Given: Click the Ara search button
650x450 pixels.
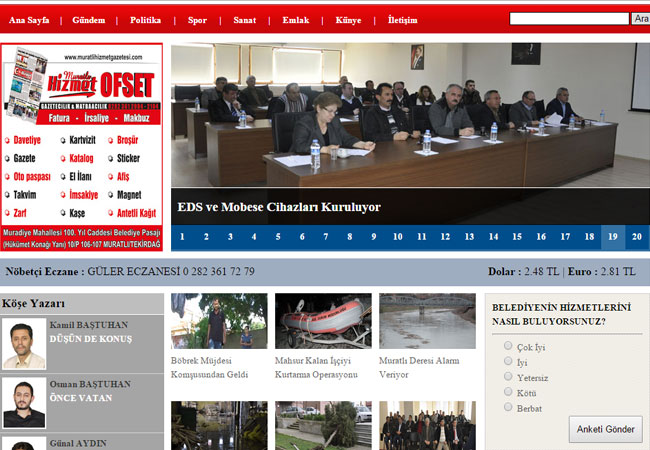Looking at the screenshot, I should pos(641,19).
